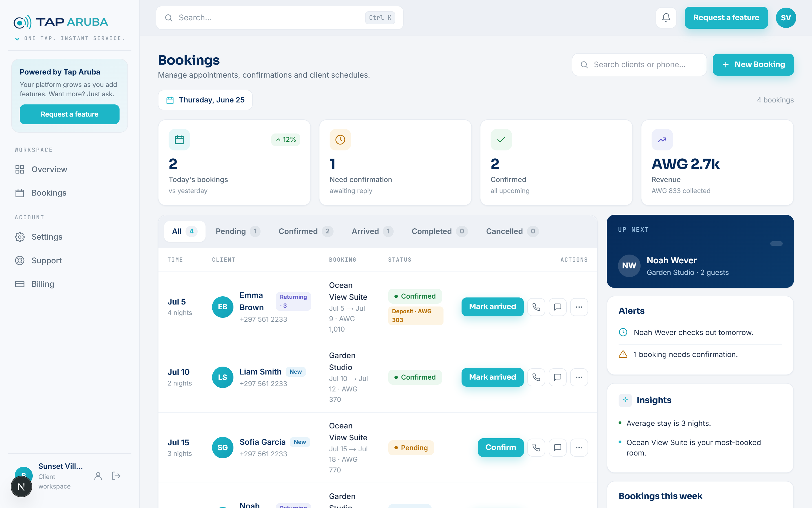This screenshot has height=508, width=812.
Task: Switch to the Pending tab
Action: pyautogui.click(x=238, y=231)
